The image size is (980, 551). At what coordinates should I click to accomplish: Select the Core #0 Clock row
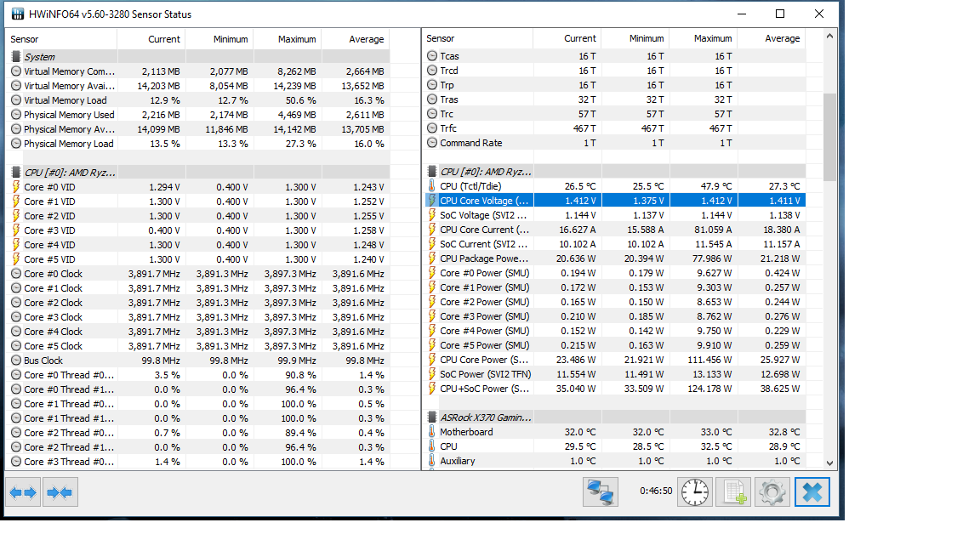[x=199, y=274]
